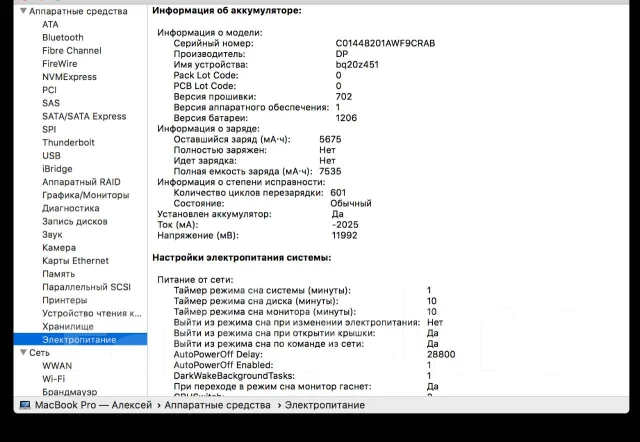Select WWAN under Сеть
This screenshot has height=442, width=640.
tap(57, 366)
